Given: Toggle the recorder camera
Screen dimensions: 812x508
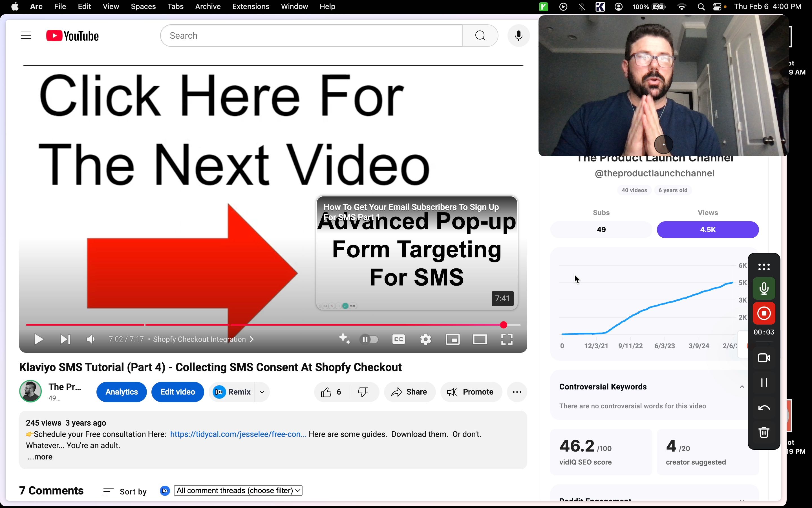Looking at the screenshot, I should [764, 358].
